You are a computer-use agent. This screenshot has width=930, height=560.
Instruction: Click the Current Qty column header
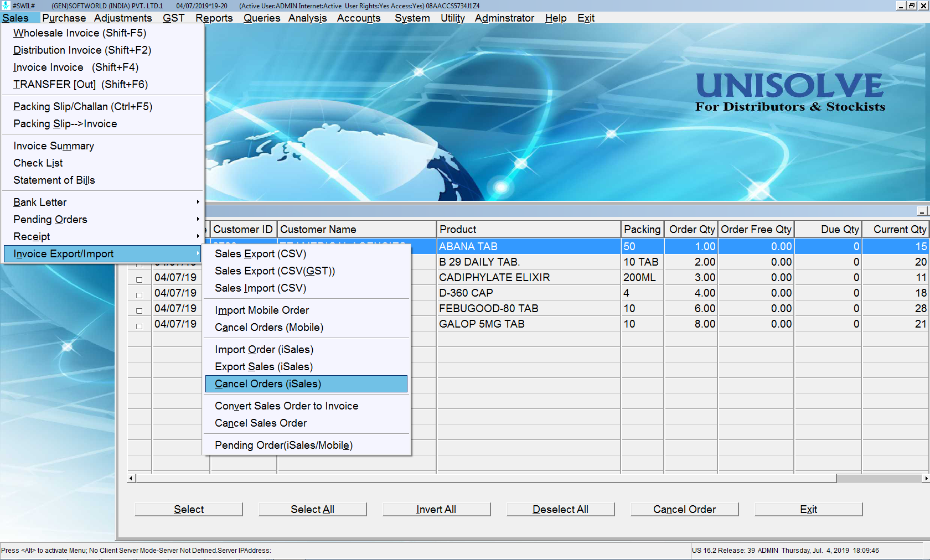click(895, 229)
